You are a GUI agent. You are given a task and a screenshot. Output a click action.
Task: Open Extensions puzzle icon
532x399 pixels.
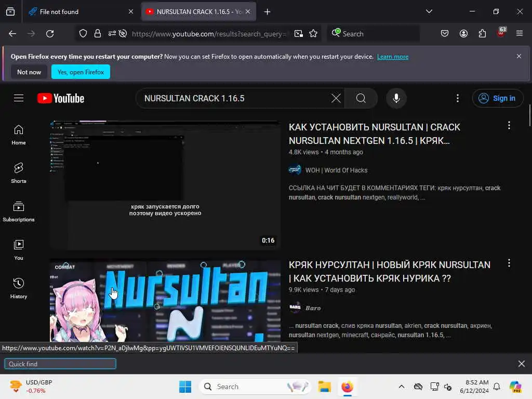point(482,34)
